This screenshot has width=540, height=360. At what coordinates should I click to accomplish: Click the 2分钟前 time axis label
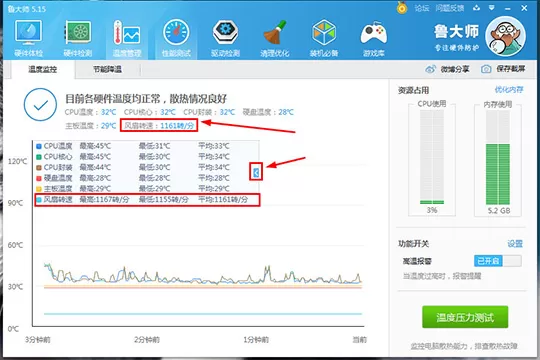pos(147,340)
